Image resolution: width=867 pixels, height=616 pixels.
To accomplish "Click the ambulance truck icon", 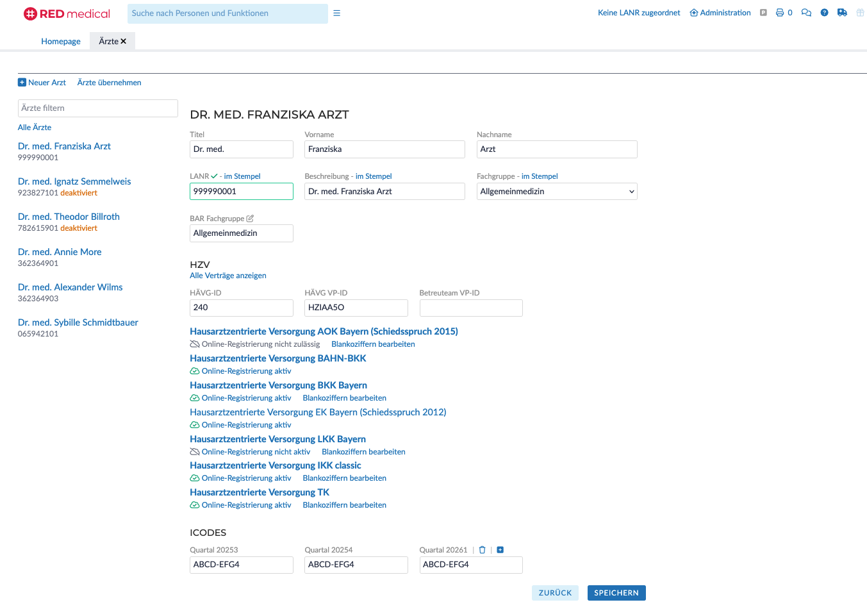I will (842, 13).
